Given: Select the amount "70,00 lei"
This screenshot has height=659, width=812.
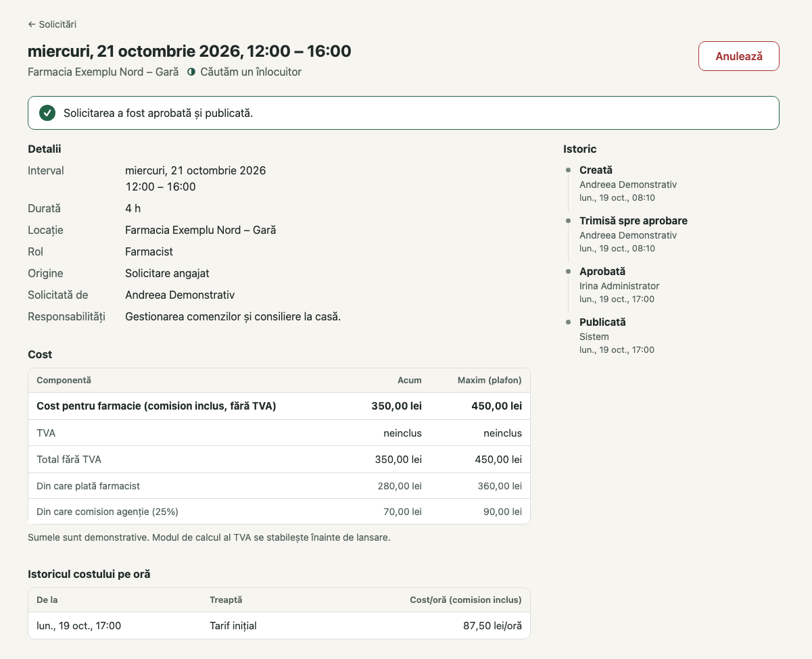Looking at the screenshot, I should pyautogui.click(x=403, y=512).
